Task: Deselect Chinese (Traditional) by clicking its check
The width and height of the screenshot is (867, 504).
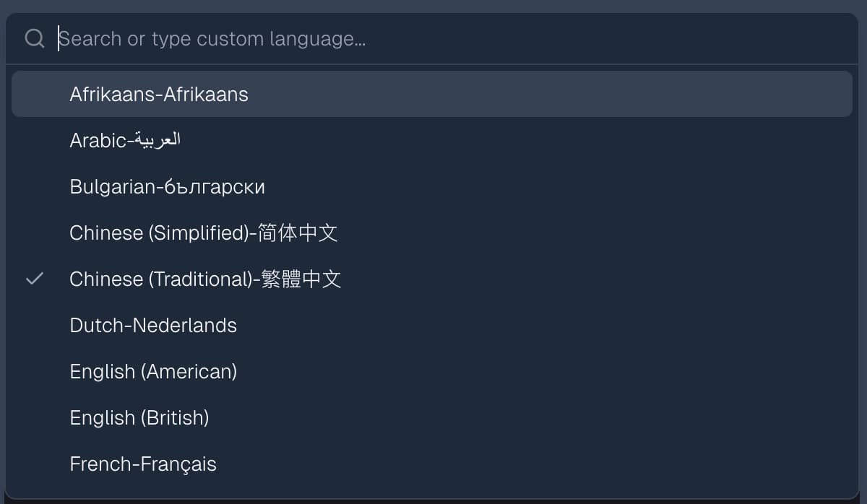Action: coord(34,279)
